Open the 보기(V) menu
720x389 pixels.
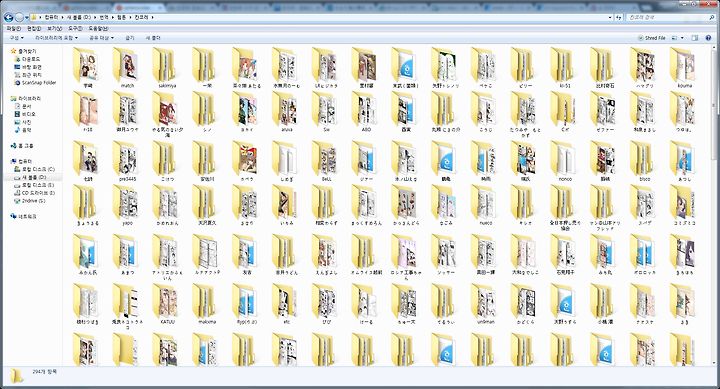[55, 28]
